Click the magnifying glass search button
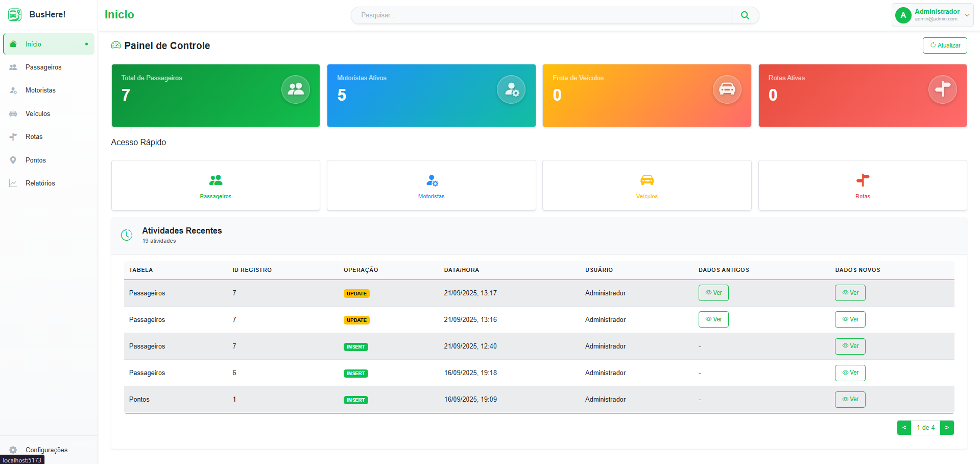 coord(745,15)
